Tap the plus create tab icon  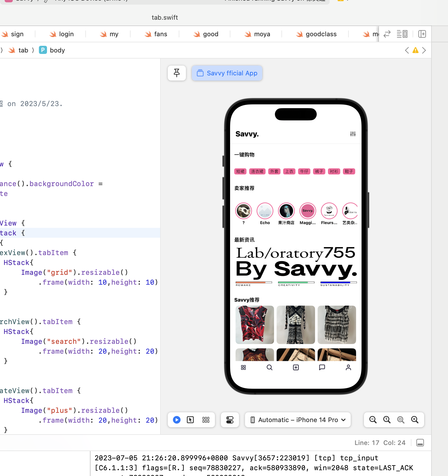296,368
